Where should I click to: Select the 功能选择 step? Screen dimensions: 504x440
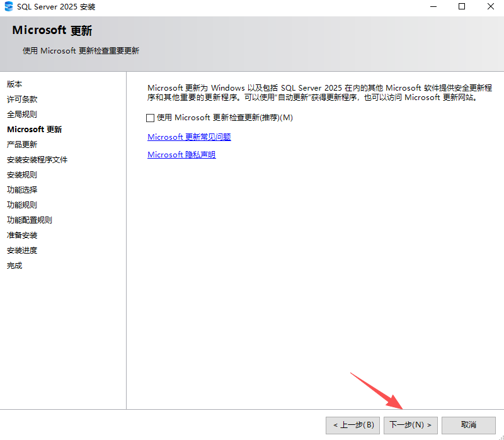(x=20, y=189)
